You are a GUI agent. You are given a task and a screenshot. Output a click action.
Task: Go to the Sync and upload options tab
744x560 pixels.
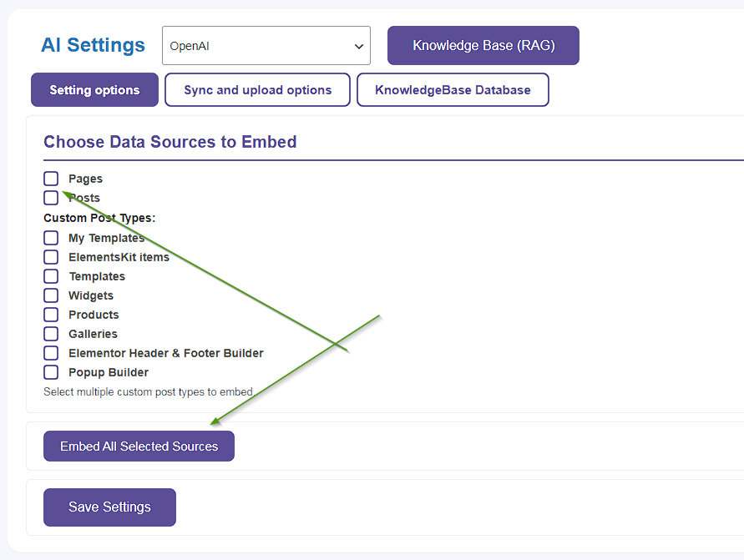257,90
